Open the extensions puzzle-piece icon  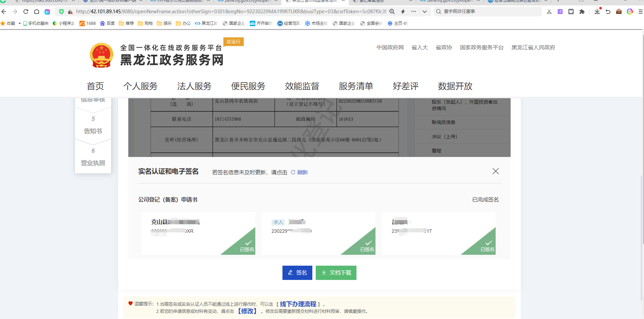coord(582,12)
